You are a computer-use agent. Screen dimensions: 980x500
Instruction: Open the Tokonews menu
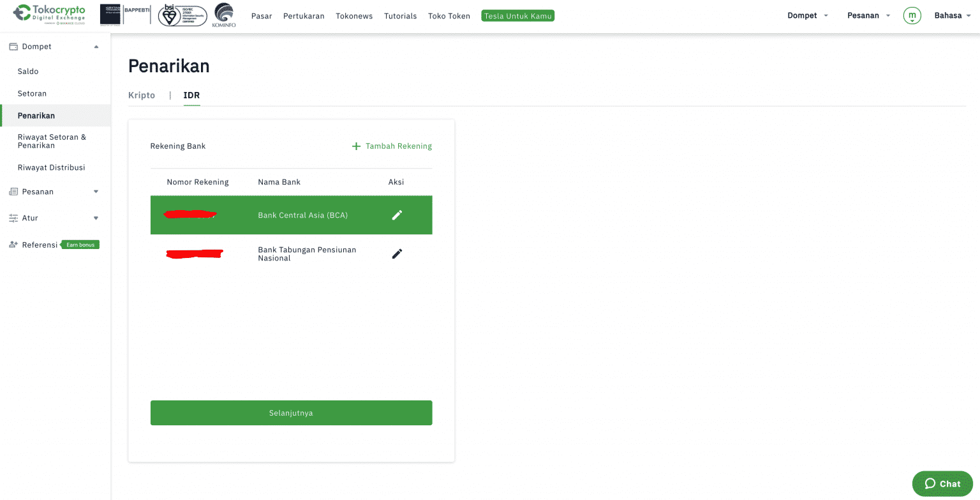354,16
